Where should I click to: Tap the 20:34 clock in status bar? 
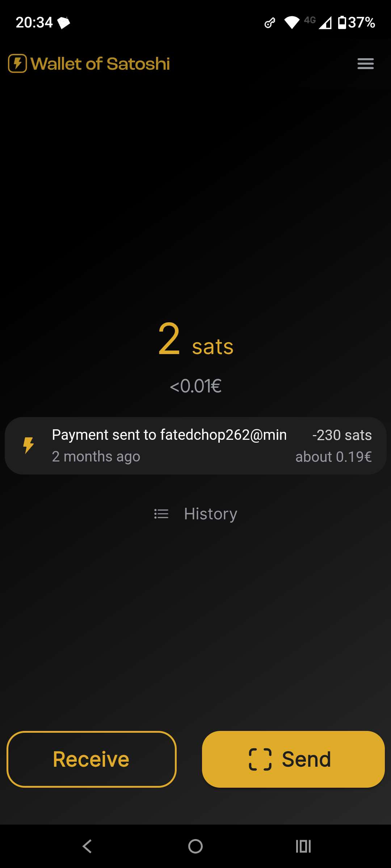pyautogui.click(x=34, y=22)
